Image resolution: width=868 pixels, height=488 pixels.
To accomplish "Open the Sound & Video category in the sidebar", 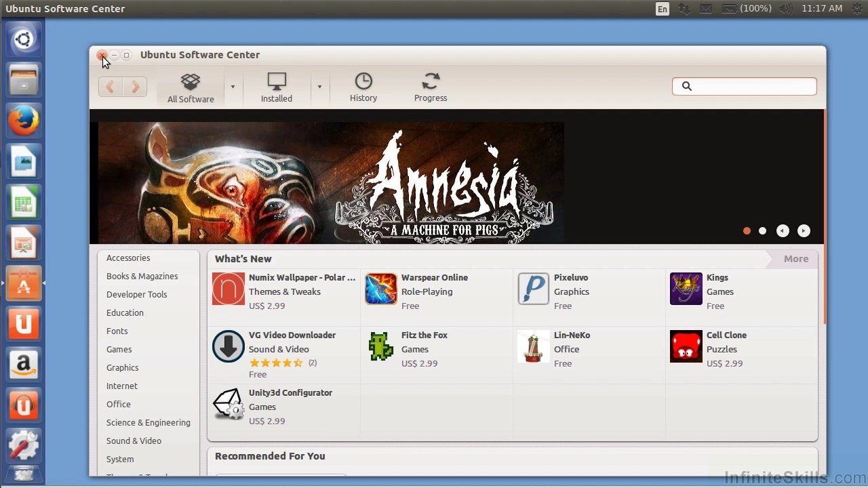I will [x=134, y=441].
